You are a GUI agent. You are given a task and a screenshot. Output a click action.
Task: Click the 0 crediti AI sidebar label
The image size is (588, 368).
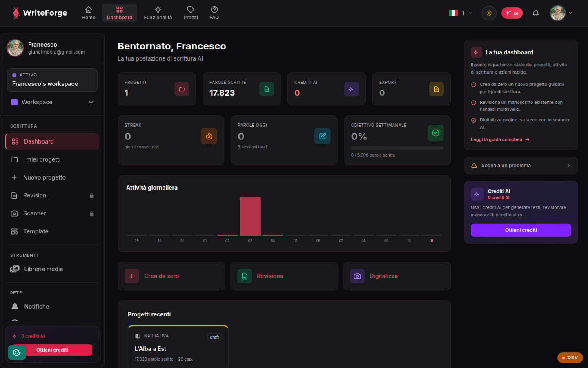33,336
